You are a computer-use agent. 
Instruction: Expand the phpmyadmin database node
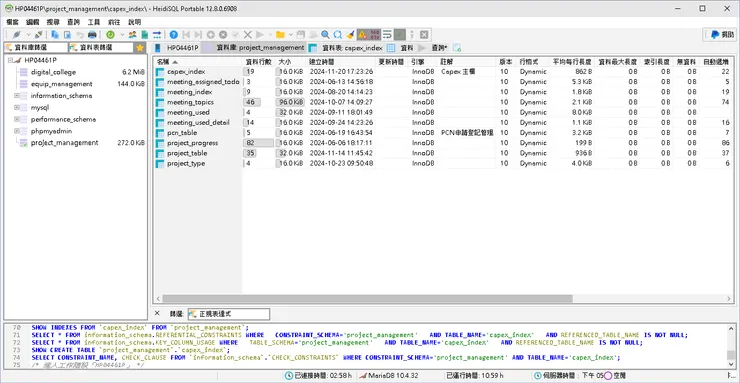coord(17,131)
